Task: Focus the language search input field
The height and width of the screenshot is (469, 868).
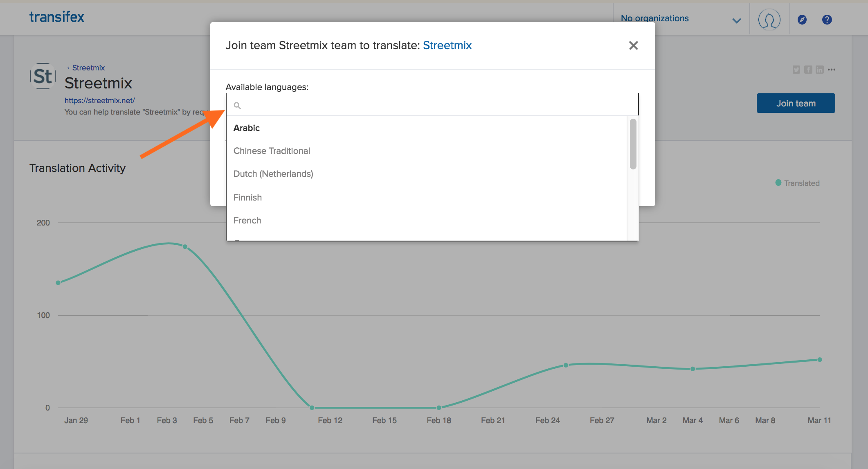Action: click(432, 105)
